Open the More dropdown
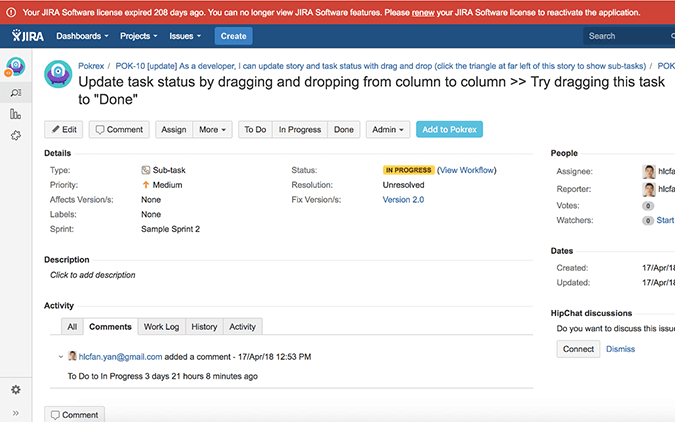This screenshot has width=675, height=422. click(x=212, y=130)
